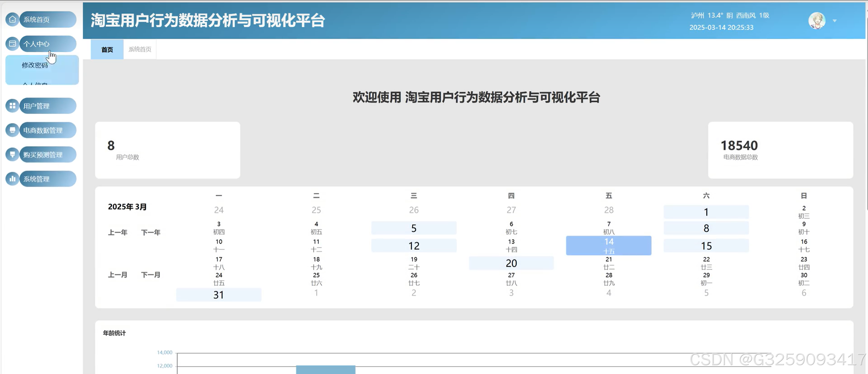Select calendar date 17 十八
The image size is (868, 374).
coord(219,263)
